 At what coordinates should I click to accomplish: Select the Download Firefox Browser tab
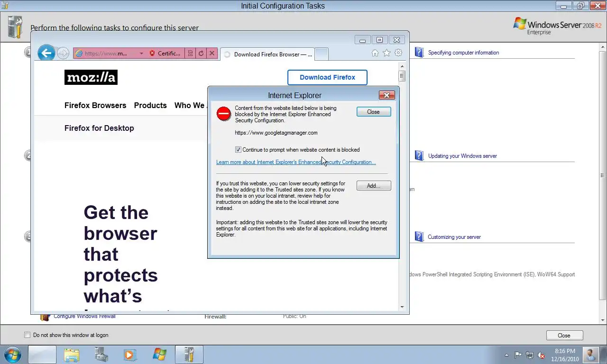pos(267,55)
